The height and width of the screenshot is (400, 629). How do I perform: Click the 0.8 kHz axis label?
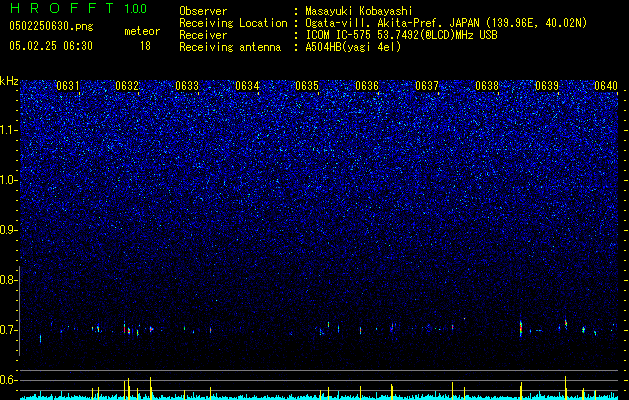pos(7,280)
